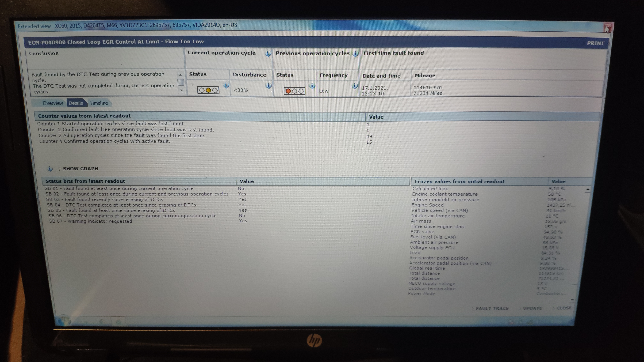Show info for current cycle Status
Viewport: 644px width, 362px height.
tap(226, 85)
